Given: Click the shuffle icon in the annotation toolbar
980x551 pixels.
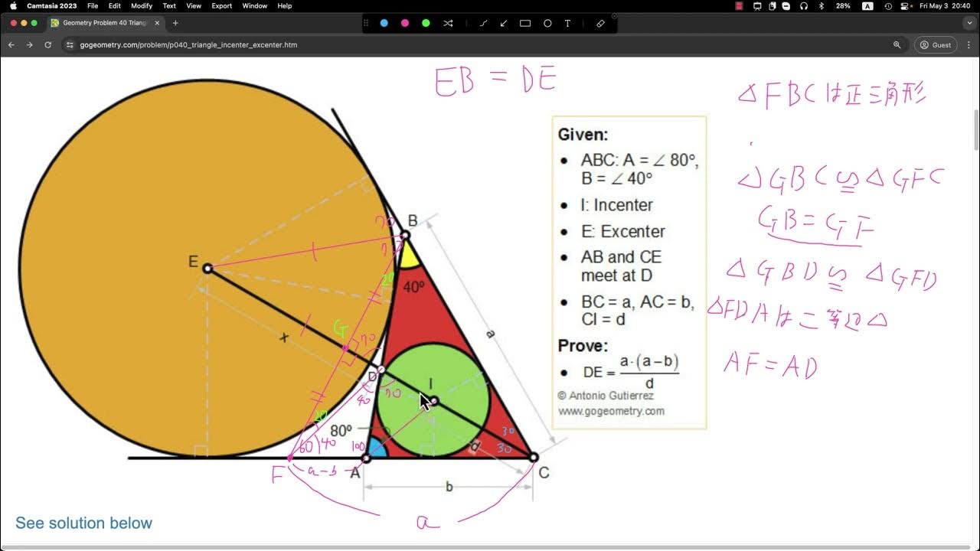Looking at the screenshot, I should point(448,24).
